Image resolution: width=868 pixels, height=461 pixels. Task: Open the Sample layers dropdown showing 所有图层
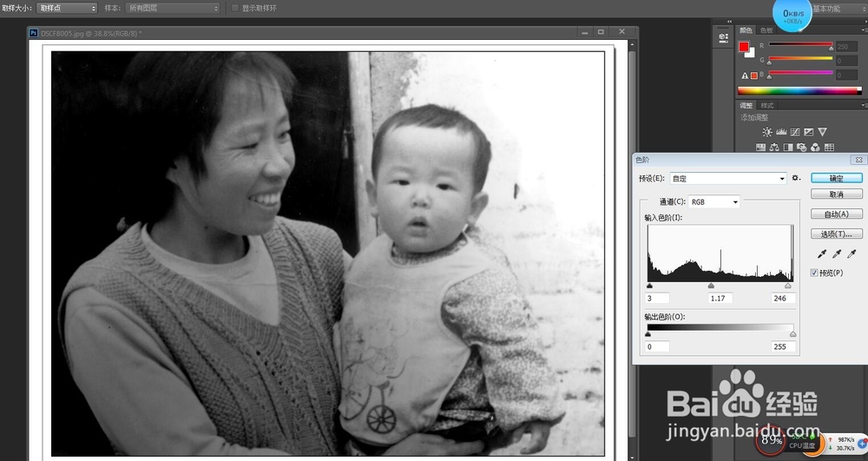point(173,9)
